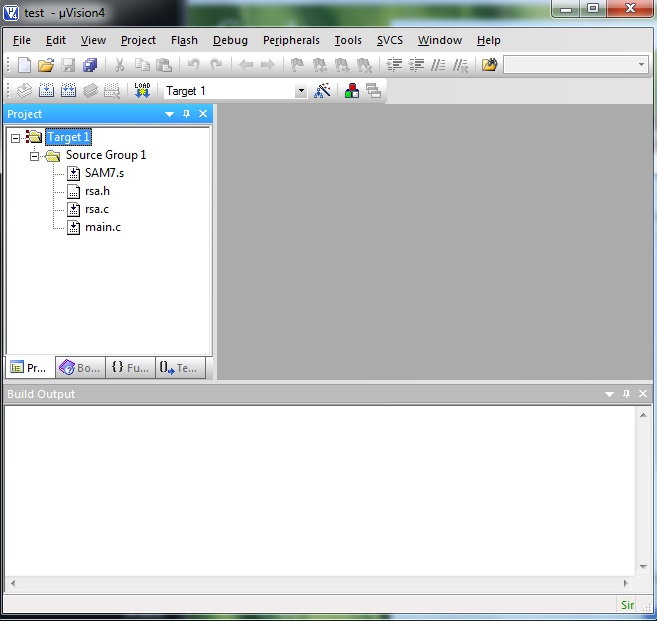Collapse the Target 1 tree node

(x=16, y=137)
